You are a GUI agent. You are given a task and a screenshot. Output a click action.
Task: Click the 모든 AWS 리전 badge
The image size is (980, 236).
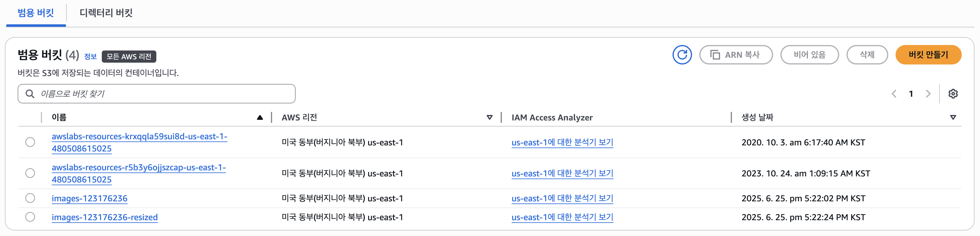[129, 57]
